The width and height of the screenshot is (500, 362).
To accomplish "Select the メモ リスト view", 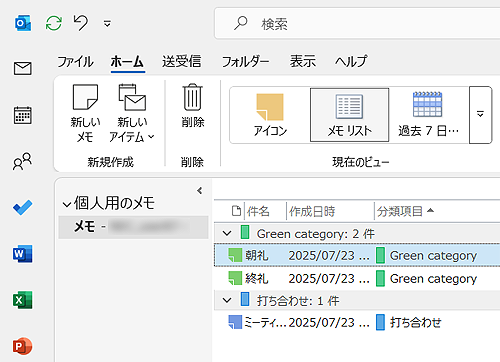I will pos(349,115).
